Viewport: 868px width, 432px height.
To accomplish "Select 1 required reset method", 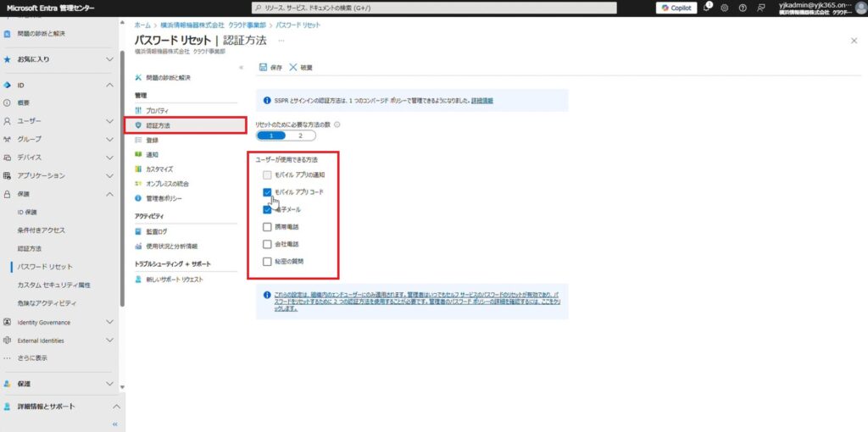I will pyautogui.click(x=271, y=136).
